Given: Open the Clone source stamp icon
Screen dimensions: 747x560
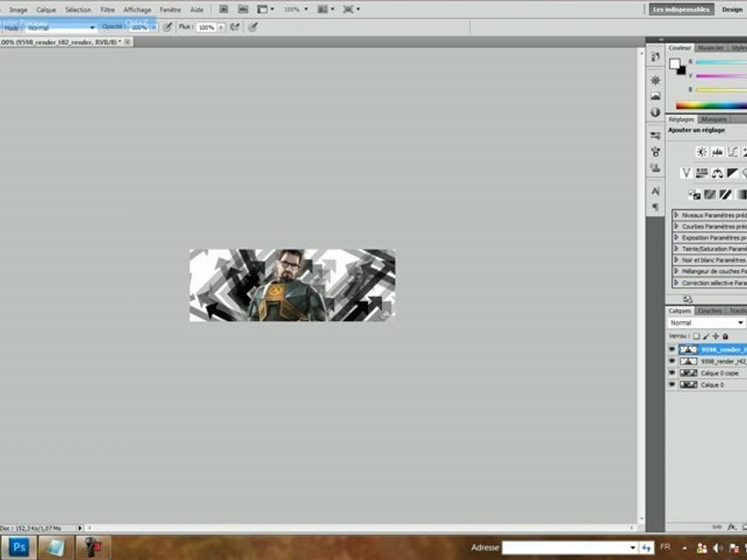Looking at the screenshot, I should (655, 168).
